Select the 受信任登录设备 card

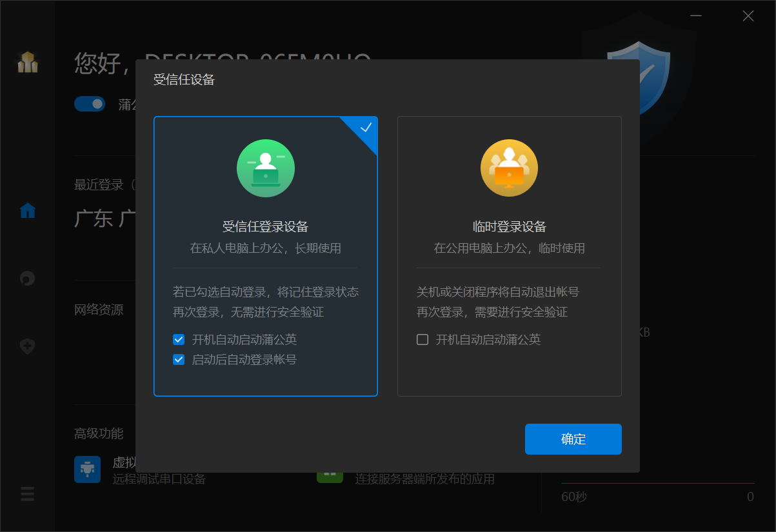(x=266, y=256)
